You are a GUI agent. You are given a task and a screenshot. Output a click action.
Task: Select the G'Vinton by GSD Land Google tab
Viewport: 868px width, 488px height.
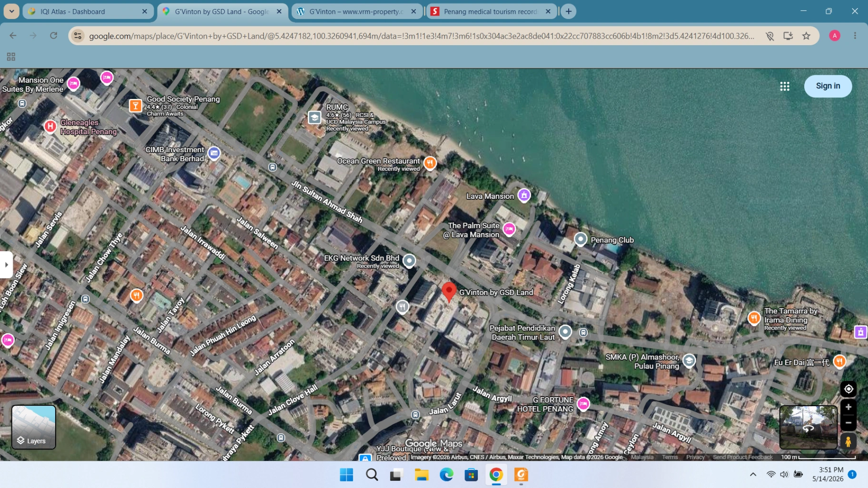pos(222,11)
